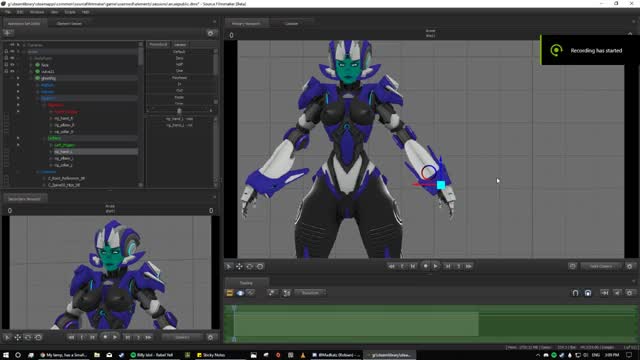Click the add animation set plus button
640x360 pixels.
pyautogui.click(x=8, y=33)
